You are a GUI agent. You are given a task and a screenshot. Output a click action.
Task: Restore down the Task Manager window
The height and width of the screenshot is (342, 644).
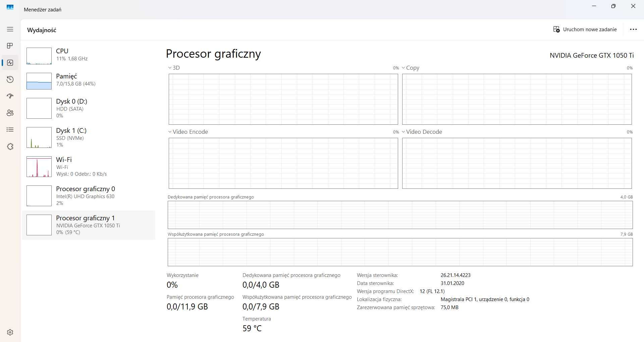pos(613,6)
